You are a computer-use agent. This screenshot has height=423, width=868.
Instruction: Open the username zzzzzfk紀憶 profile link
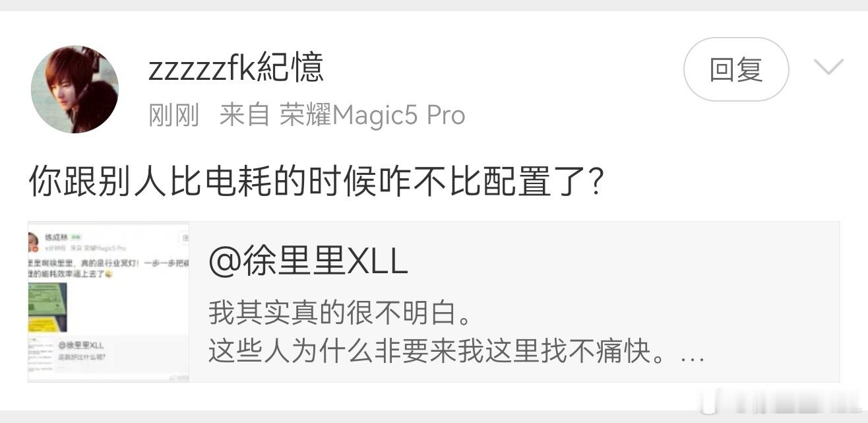click(236, 68)
